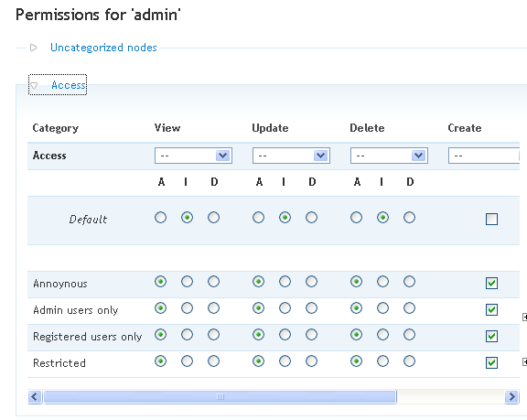Select Default Update Allow radio
This screenshot has width=527, height=420.
tap(258, 218)
